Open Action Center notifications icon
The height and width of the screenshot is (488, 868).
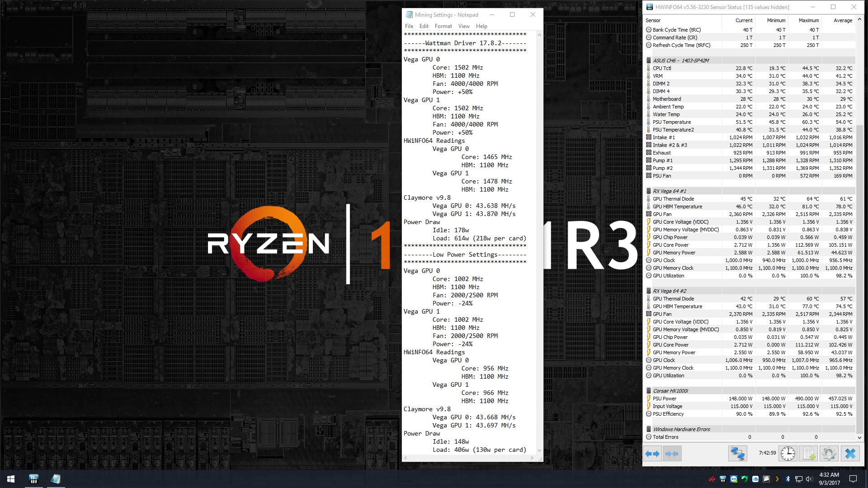coord(853,479)
